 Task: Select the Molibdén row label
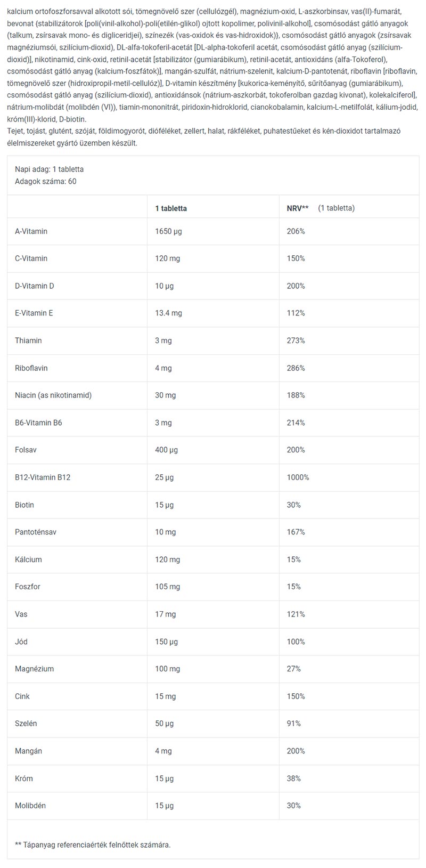coord(30,806)
